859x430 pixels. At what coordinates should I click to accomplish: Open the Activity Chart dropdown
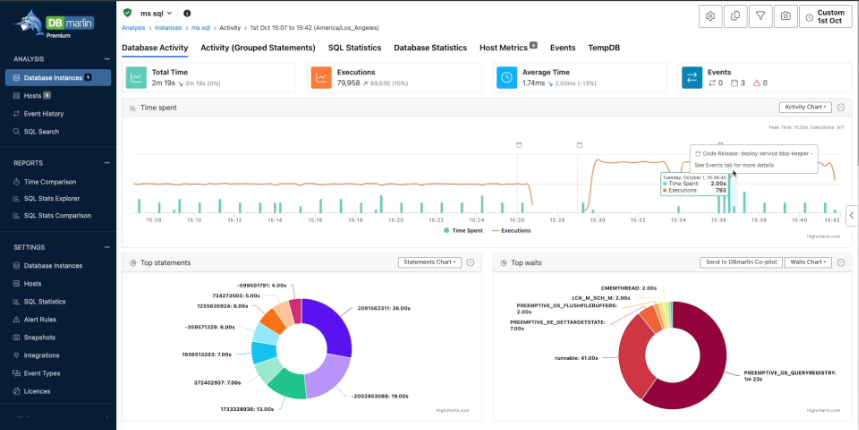(x=804, y=107)
